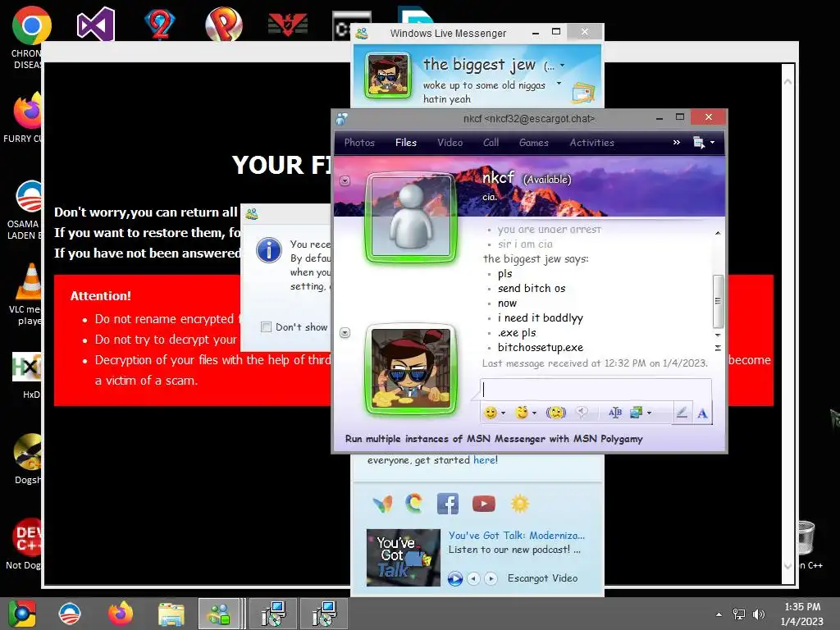This screenshot has height=630, width=840.
Task: Select the Dev C++ desktop icon
Action: coord(27,538)
